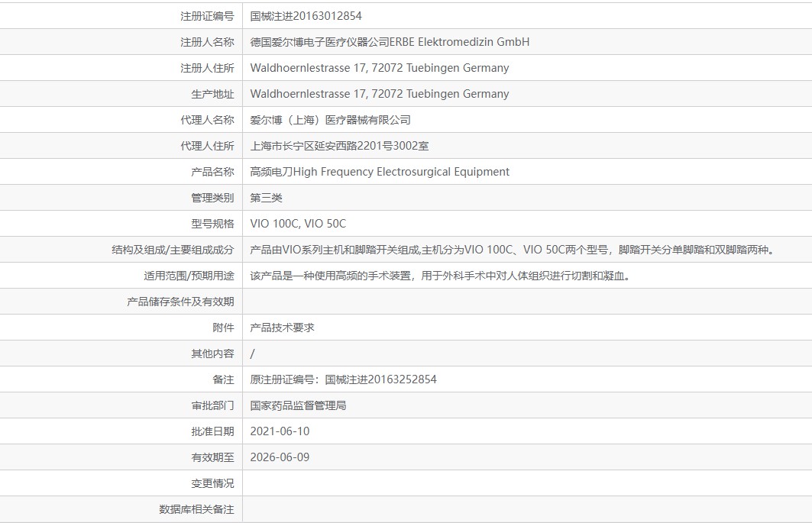812x523 pixels.
Task: Select the 有效期至 label
Action: (x=212, y=457)
